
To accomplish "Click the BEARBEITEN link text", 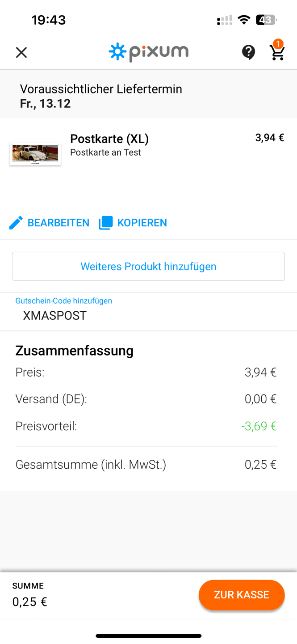I will coord(59,223).
